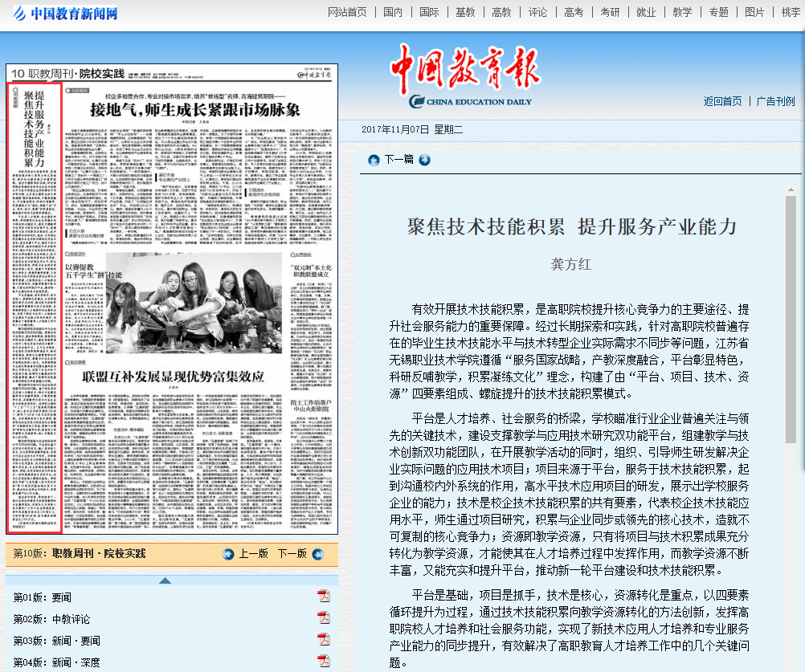
Task: Click the left arrow icon before 下一篇
Action: click(x=374, y=160)
